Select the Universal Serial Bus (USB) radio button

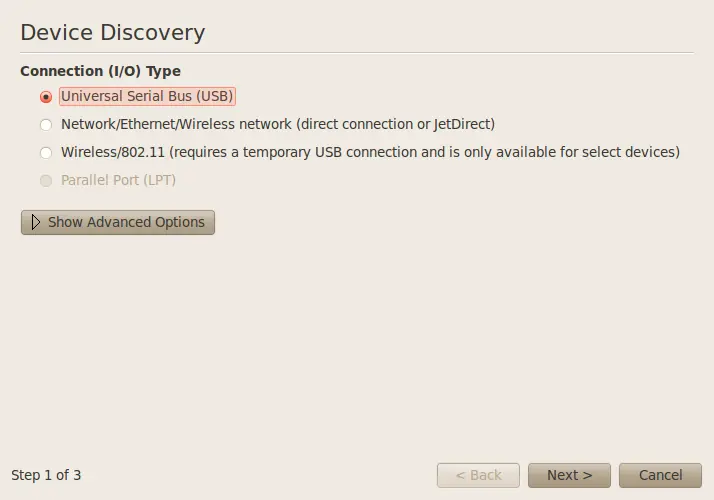click(x=46, y=97)
